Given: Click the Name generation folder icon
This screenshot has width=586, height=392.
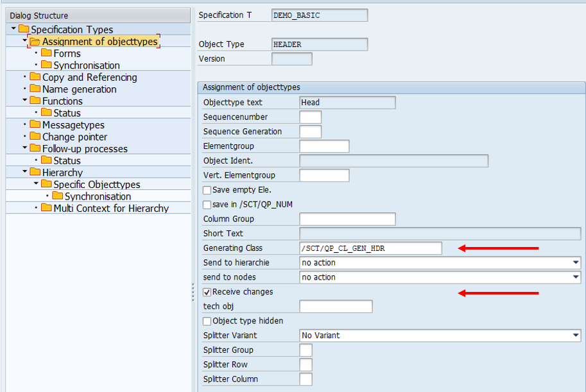Looking at the screenshot, I should (x=35, y=89).
